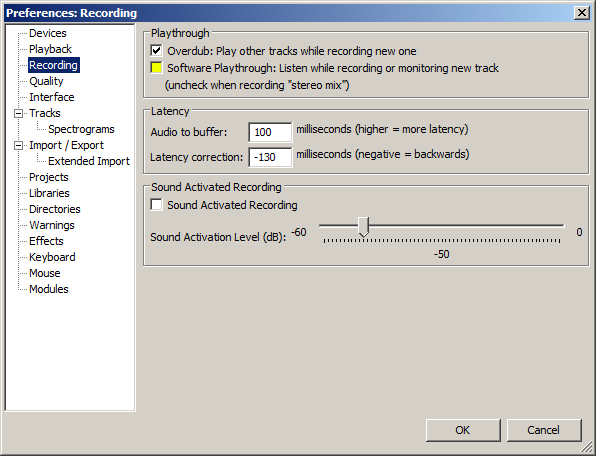This screenshot has width=596, height=456.
Task: Open Keyboard shortcuts preferences
Action: pos(52,257)
